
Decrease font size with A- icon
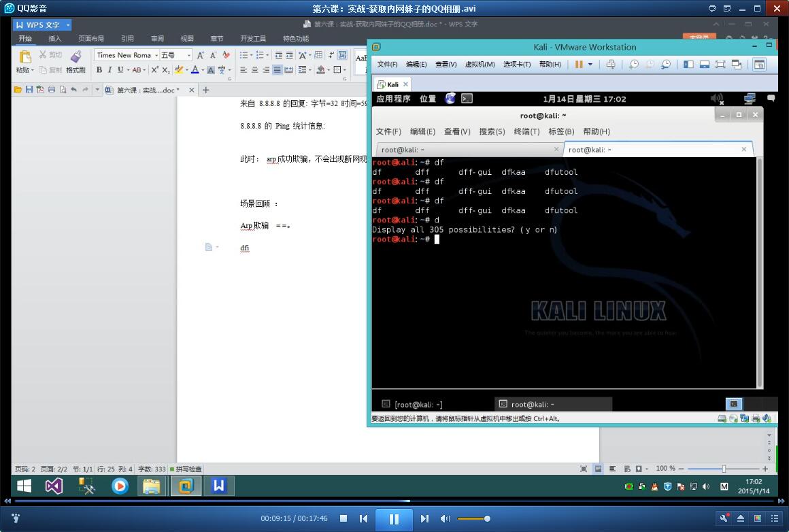tap(214, 55)
